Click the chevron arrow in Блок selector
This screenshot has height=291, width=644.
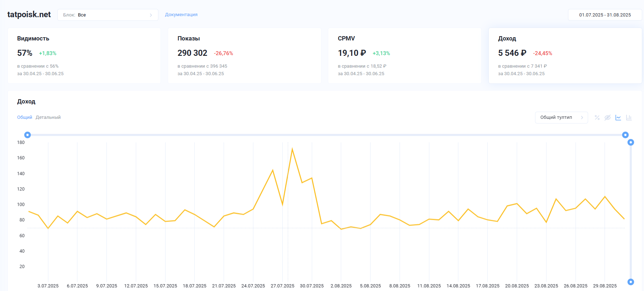pos(151,15)
